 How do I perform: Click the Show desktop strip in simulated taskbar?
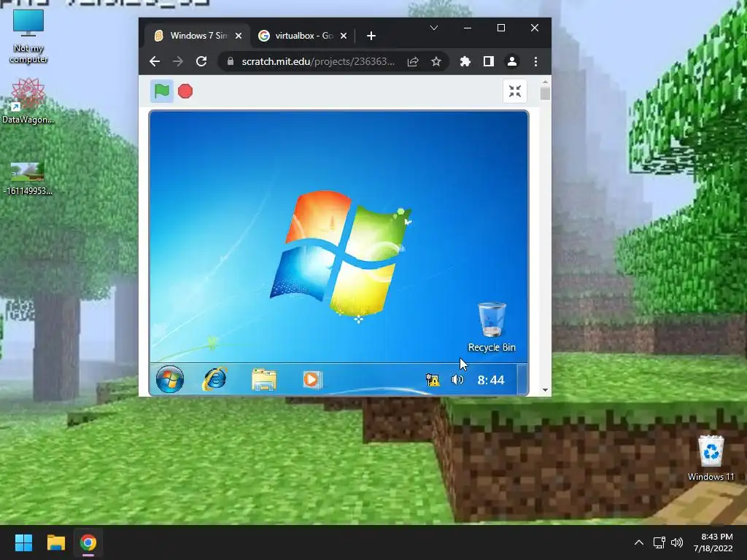click(522, 379)
